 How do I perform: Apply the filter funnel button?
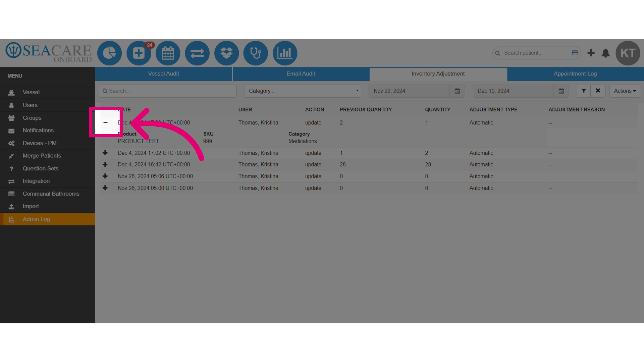tap(584, 91)
